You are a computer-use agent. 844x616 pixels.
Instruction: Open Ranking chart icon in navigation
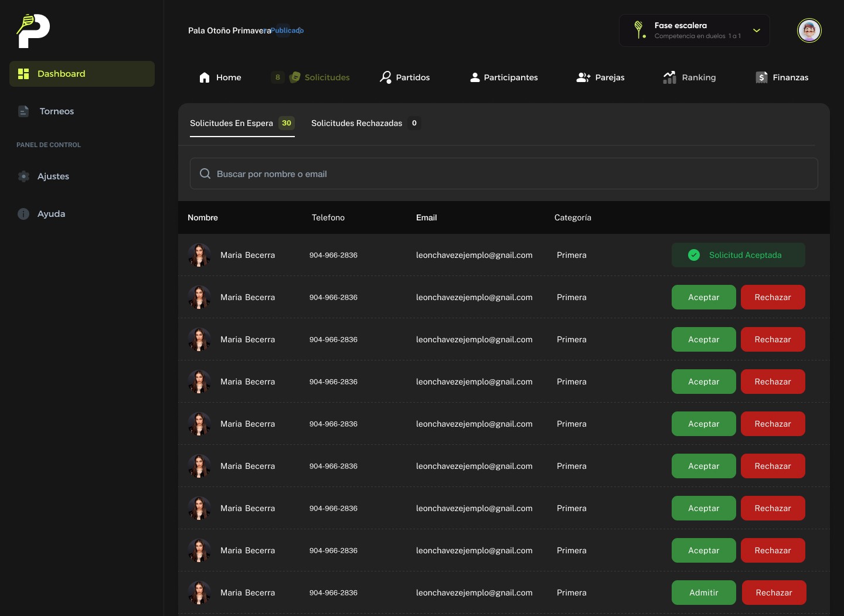669,77
